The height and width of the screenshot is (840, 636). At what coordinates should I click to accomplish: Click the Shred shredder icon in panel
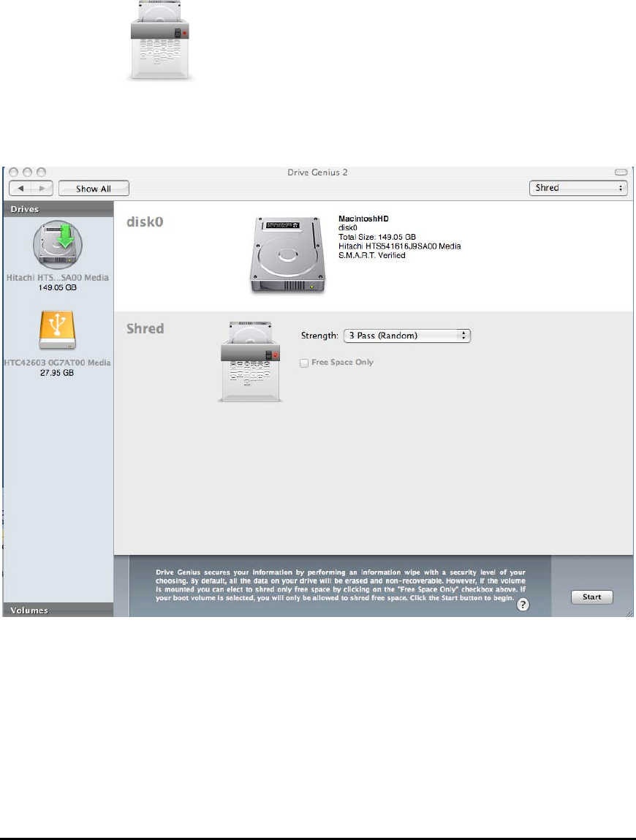[250, 362]
